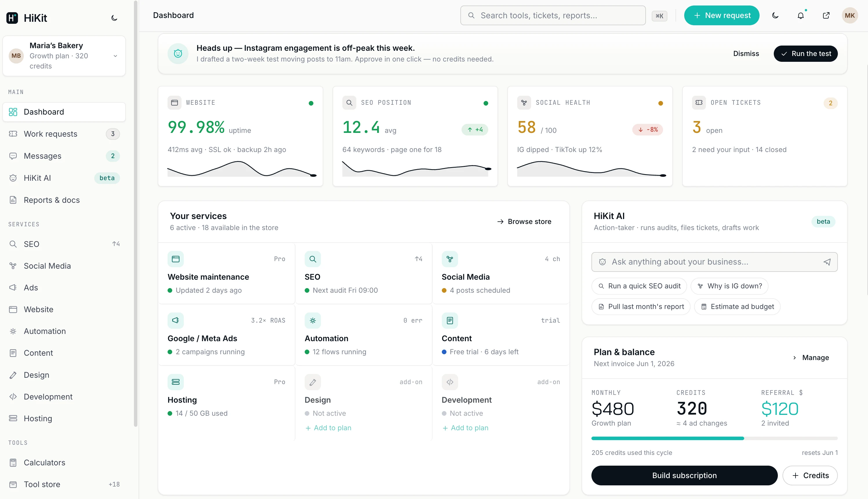
Task: Click the New request button
Action: [x=722, y=15]
